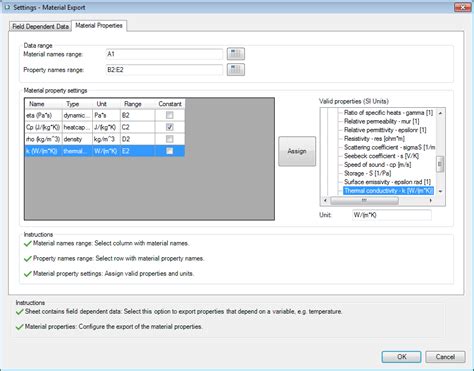Screen dimensions: 474x371
Task: Select the eta (Pa*s) name cell
Action: (x=43, y=115)
